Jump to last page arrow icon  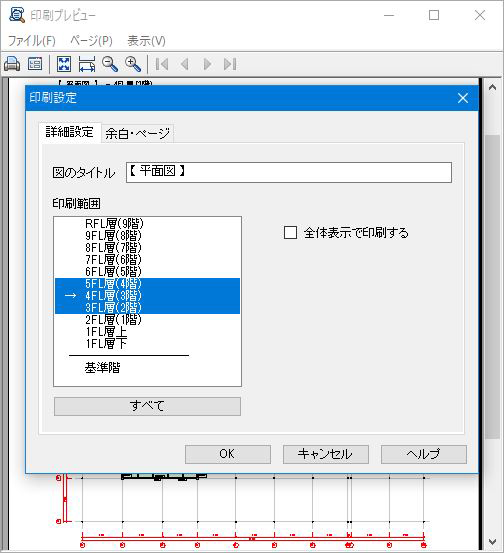(x=230, y=64)
